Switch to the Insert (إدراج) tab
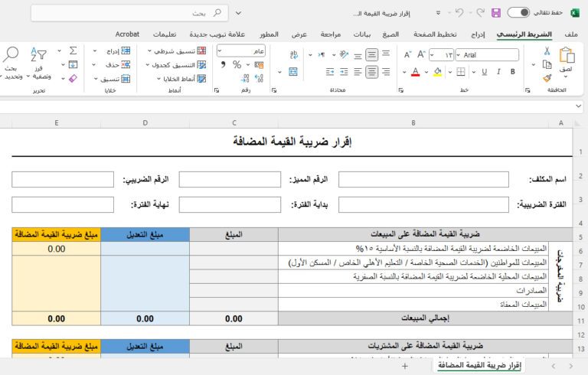The height and width of the screenshot is (375, 588). pyautogui.click(x=478, y=34)
